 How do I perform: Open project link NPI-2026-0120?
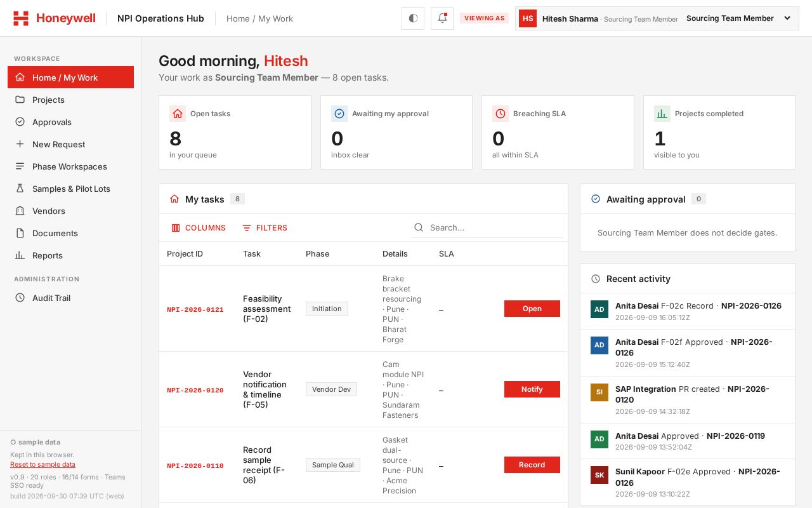pos(195,391)
